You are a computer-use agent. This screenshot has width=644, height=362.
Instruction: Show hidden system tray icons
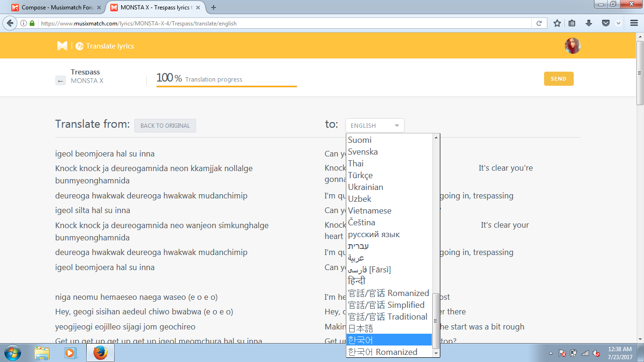click(551, 353)
